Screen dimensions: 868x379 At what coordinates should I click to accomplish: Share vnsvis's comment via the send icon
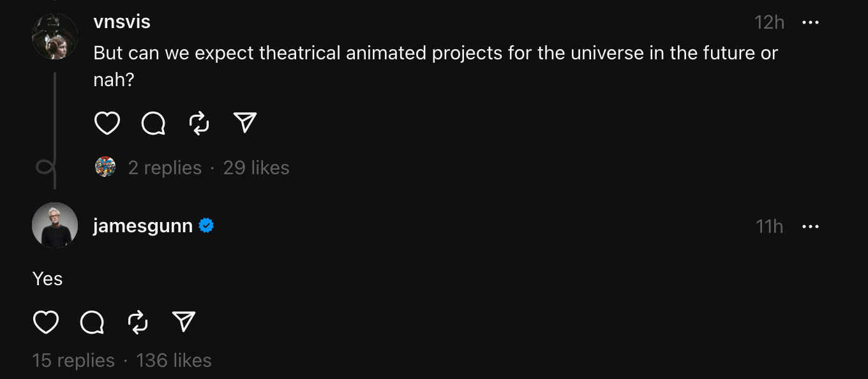coord(245,123)
